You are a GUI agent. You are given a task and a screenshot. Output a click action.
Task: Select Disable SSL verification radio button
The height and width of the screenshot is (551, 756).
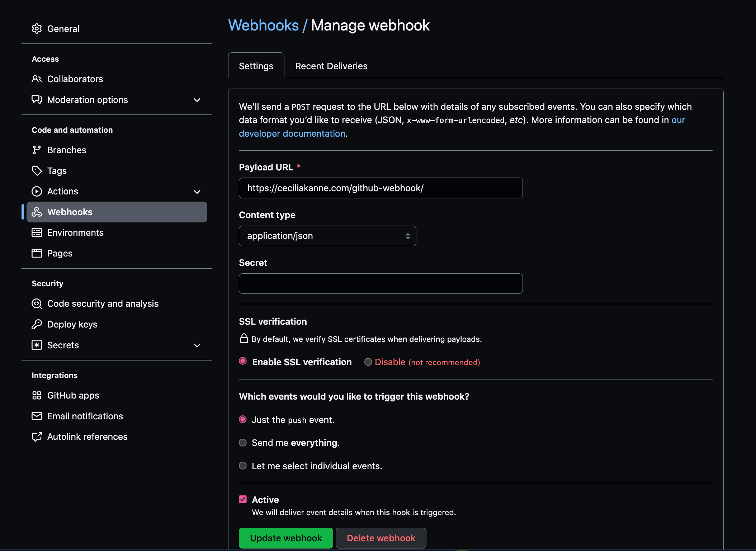click(368, 362)
